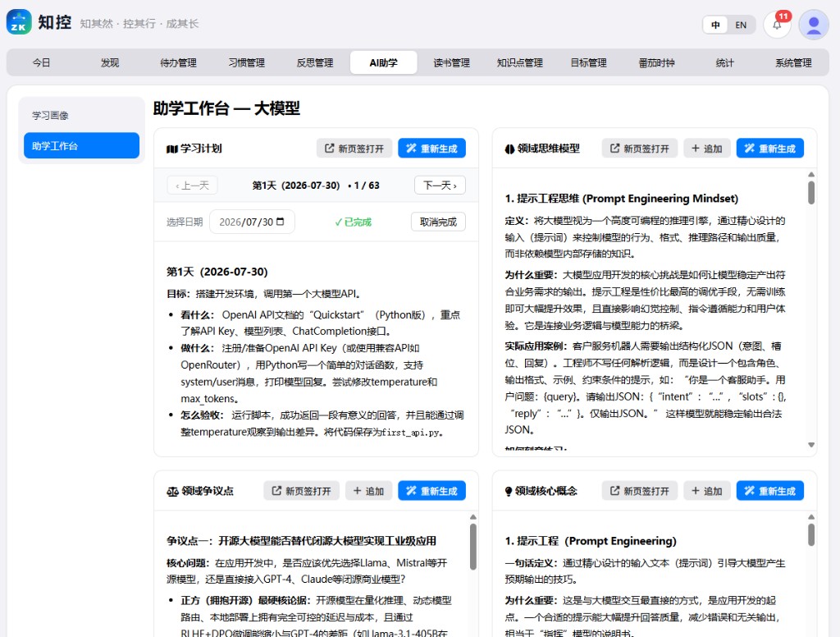Click heading 1. 提示工程思维 (Prompt Engineering Mindset)
Image resolution: width=840 pixels, height=637 pixels.
(x=622, y=199)
